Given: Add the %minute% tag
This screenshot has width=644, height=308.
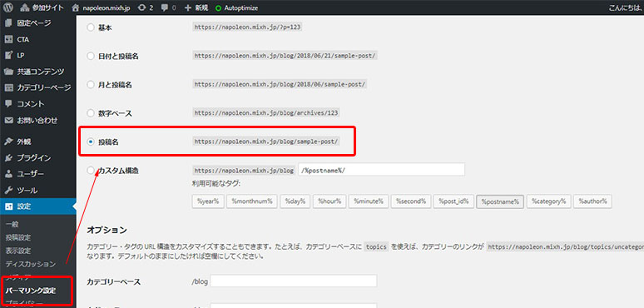Looking at the screenshot, I should (369, 201).
